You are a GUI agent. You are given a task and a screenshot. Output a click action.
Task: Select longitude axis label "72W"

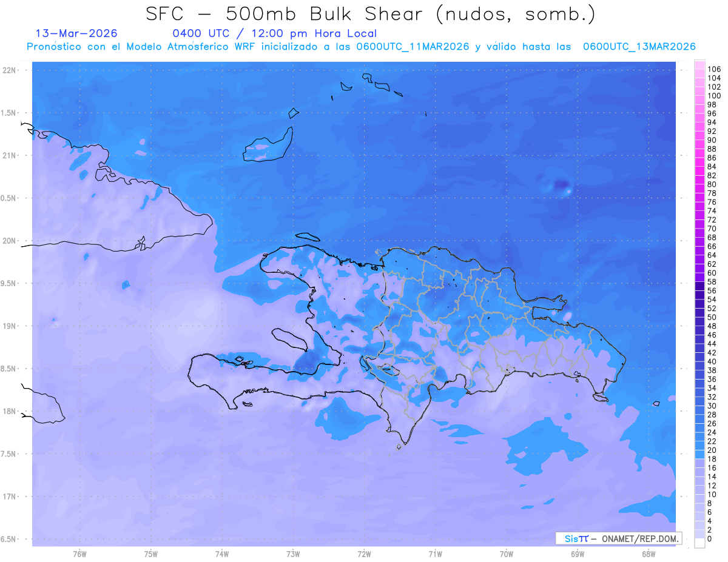(364, 554)
